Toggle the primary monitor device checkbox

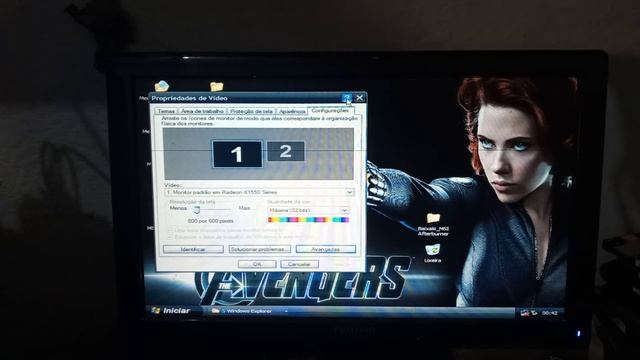tap(171, 231)
